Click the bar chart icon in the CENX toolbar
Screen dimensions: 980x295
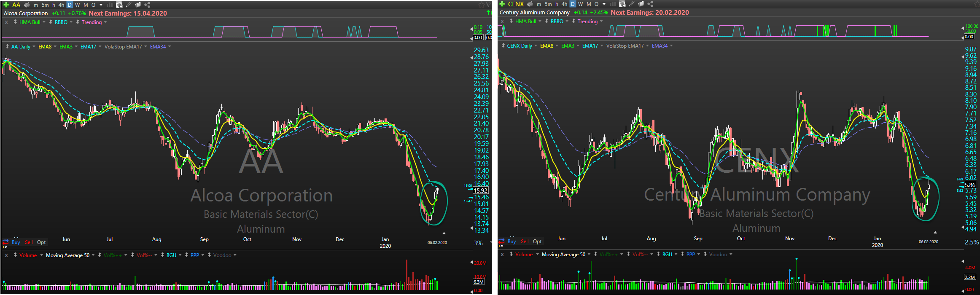[613, 4]
